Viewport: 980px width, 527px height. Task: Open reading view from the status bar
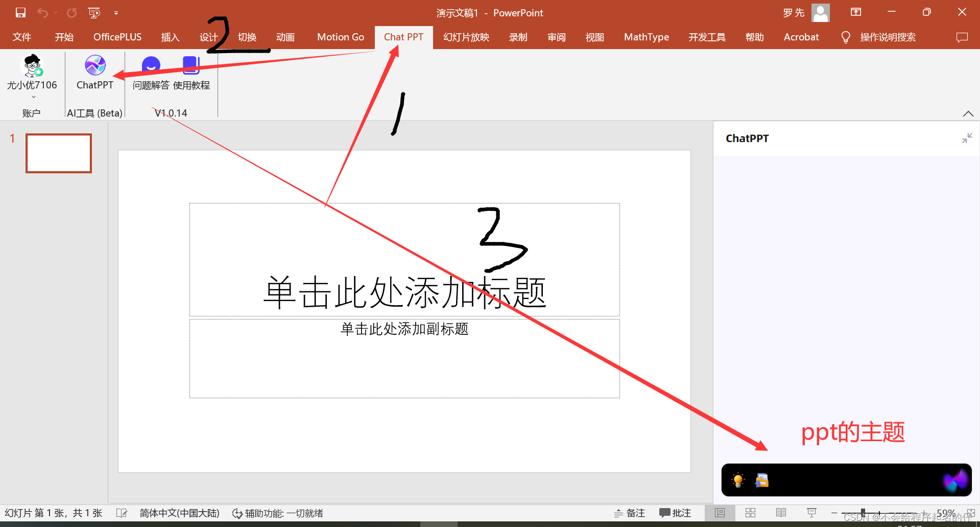click(x=781, y=513)
